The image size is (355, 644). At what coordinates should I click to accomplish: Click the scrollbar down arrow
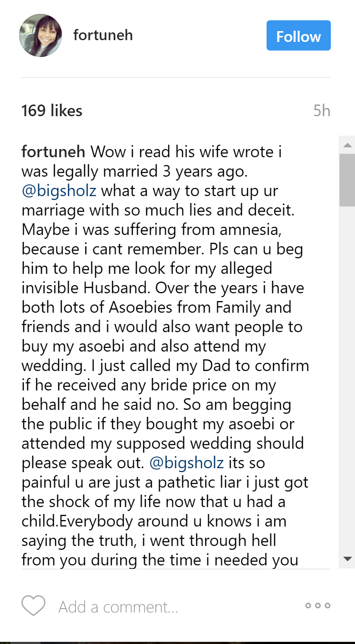[x=347, y=559]
